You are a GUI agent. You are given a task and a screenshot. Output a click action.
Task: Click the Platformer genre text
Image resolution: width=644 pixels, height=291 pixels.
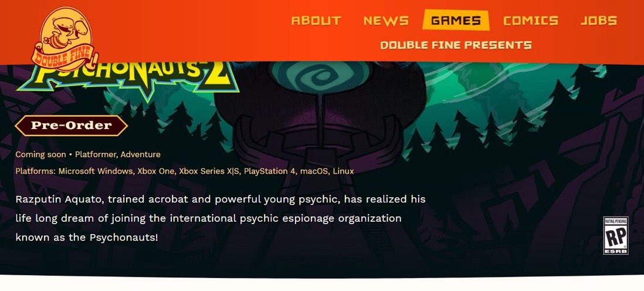pyautogui.click(x=97, y=154)
